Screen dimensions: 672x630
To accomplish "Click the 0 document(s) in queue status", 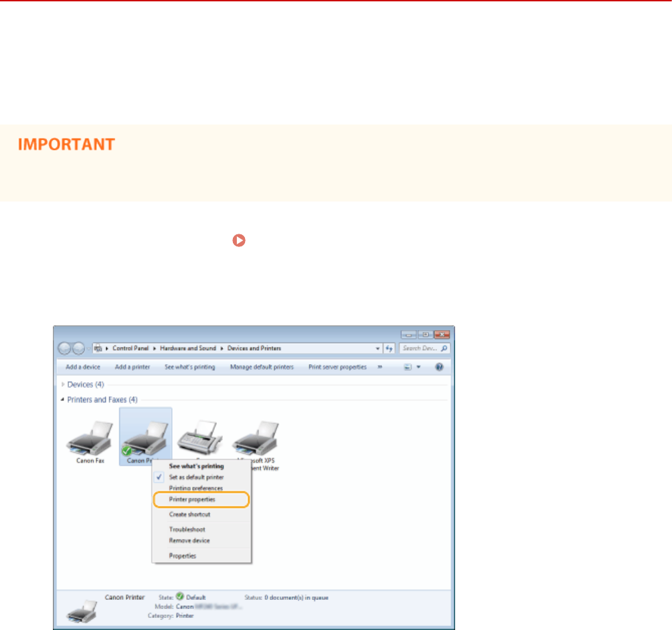I will [297, 597].
